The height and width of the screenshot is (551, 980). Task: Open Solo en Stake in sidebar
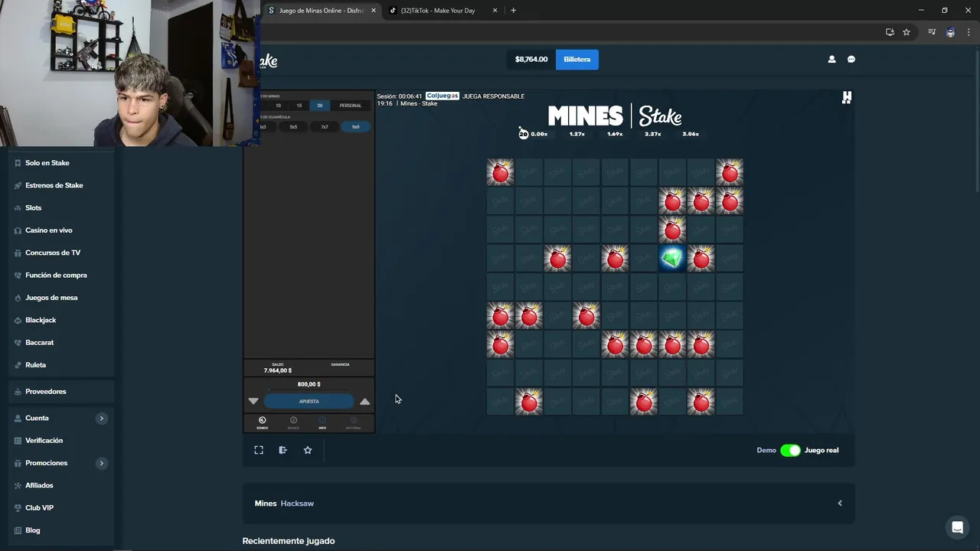tap(47, 163)
